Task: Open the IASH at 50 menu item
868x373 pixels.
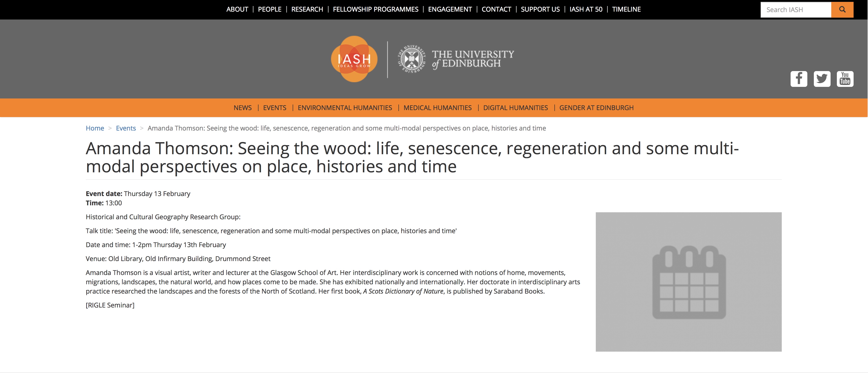Action: (x=586, y=10)
